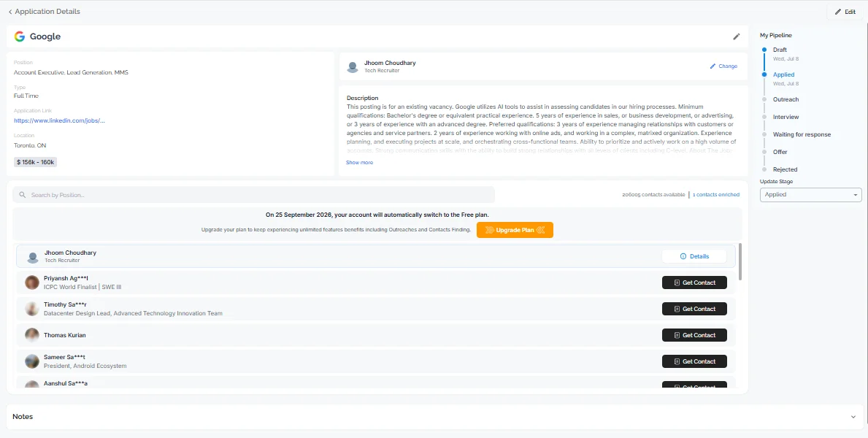Click the Account Executive position text
The height and width of the screenshot is (438, 868).
pos(71,72)
